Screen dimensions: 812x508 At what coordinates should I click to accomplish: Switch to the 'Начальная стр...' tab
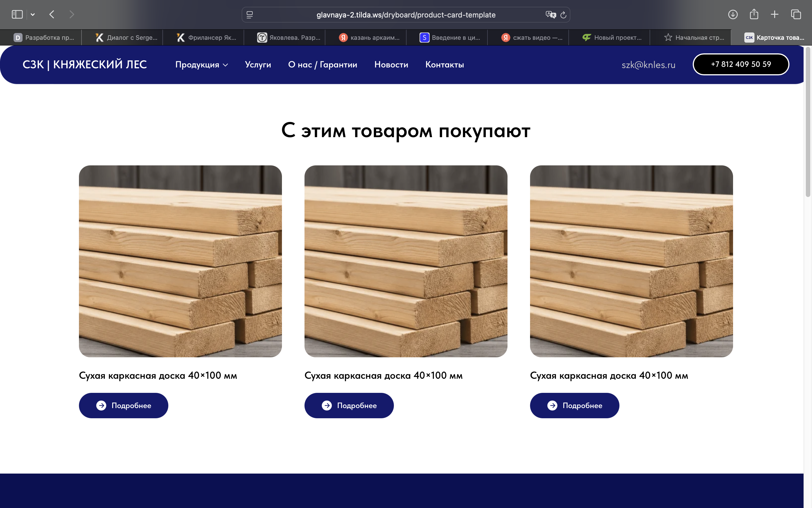click(x=690, y=38)
